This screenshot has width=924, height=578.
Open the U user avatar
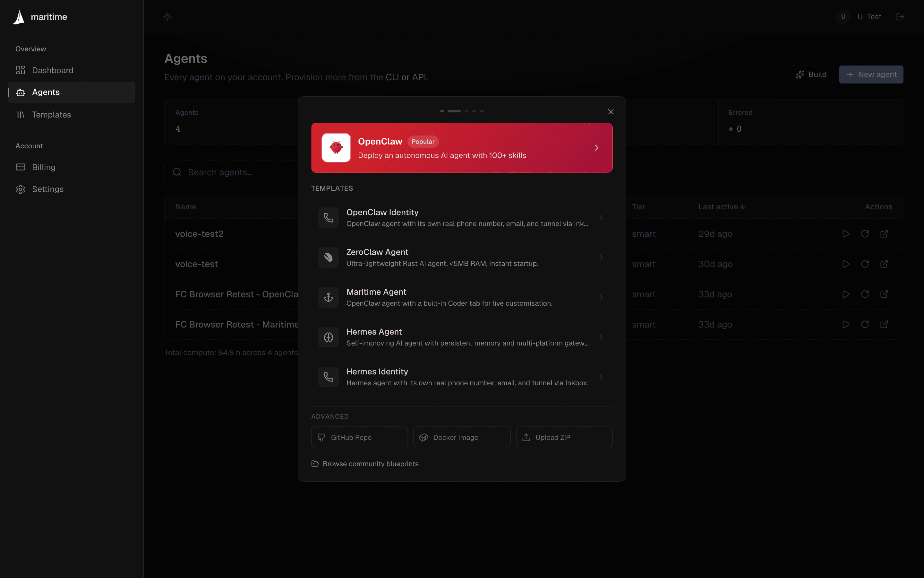[843, 16]
